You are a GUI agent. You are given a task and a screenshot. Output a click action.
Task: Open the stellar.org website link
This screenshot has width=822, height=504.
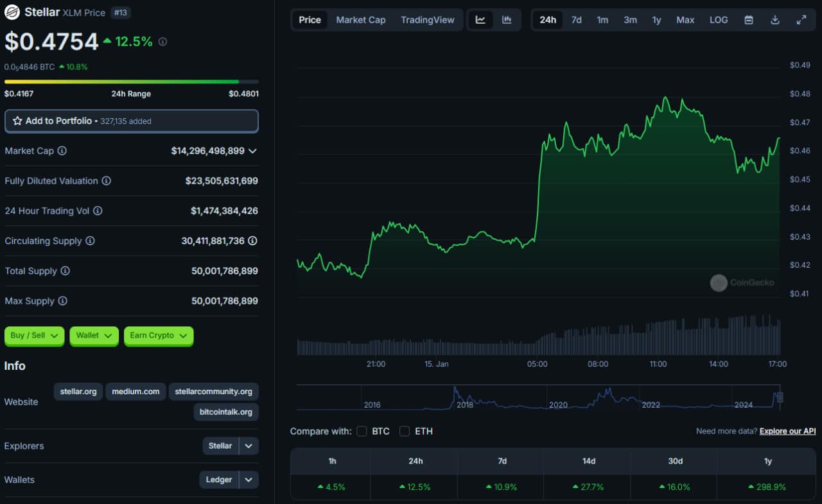(78, 391)
